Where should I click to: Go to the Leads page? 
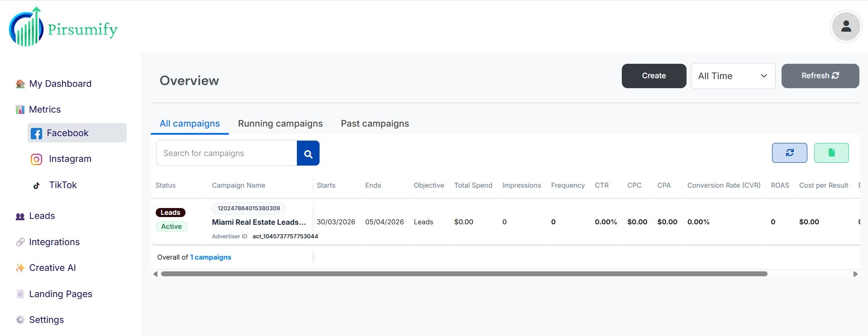42,216
